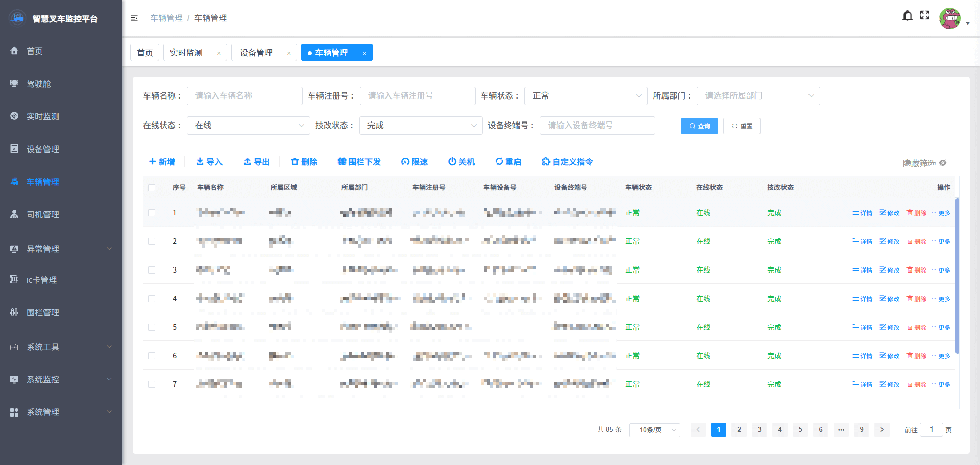Screen dimensions: 980x465
Task: Click the fullscreen toggle icon in header
Action: click(x=925, y=15)
